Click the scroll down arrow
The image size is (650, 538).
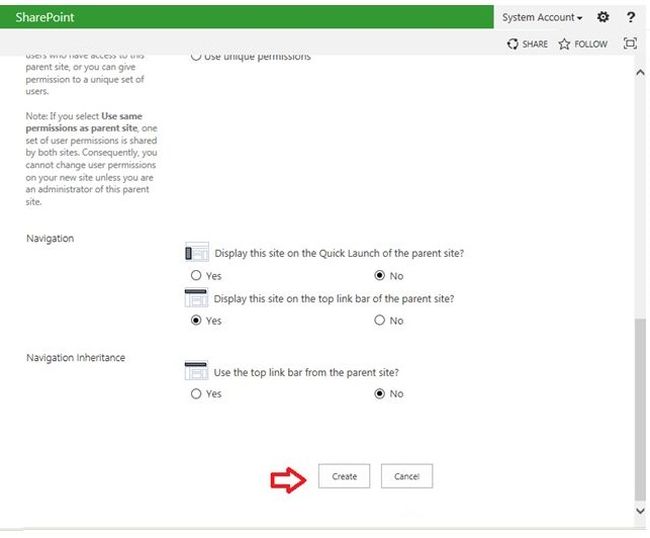[x=640, y=511]
